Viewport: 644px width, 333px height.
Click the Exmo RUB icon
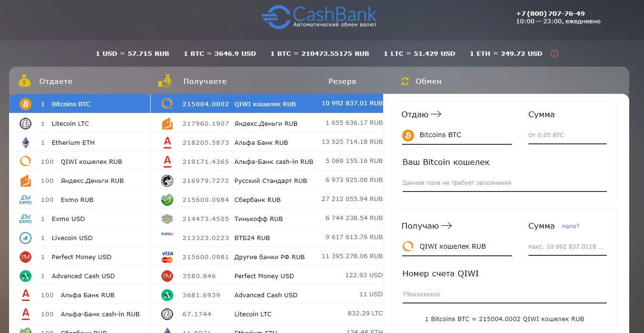[x=25, y=200]
